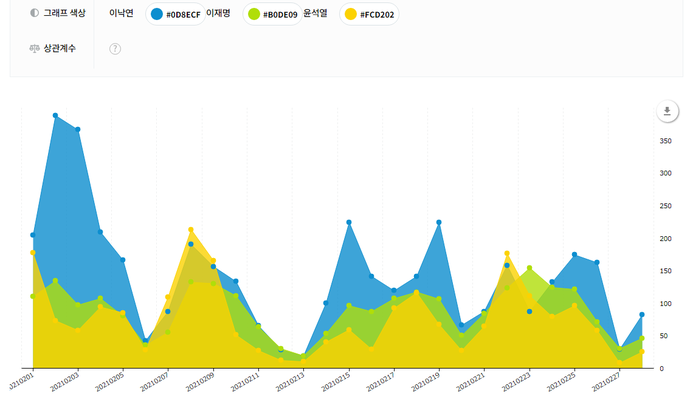Click the green peak point near 20210223

point(529,268)
